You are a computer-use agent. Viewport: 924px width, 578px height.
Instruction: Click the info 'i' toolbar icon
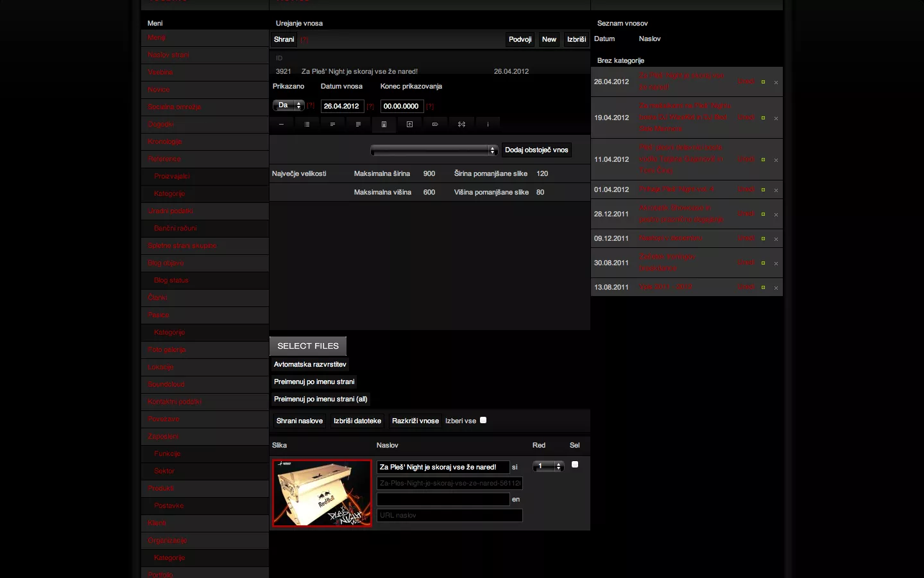click(x=488, y=124)
